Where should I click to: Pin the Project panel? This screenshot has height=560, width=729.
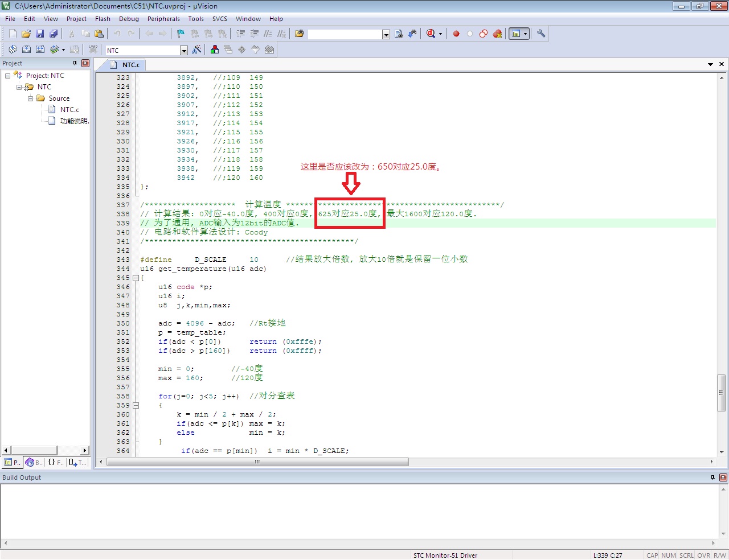coord(75,63)
